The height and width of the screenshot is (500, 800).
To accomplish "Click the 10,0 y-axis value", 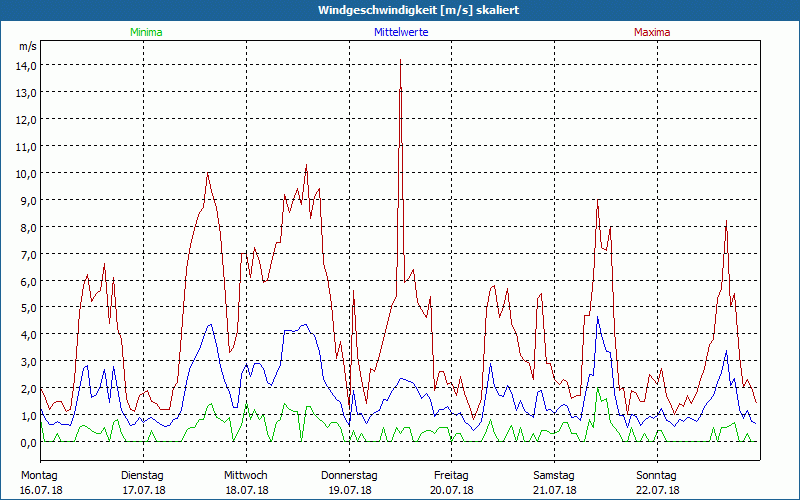I will pyautogui.click(x=27, y=173).
